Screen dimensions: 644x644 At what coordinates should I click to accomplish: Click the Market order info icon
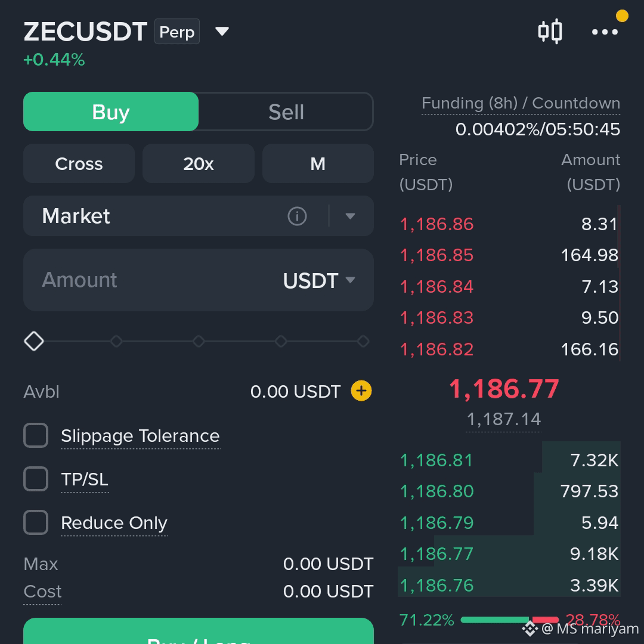[297, 216]
